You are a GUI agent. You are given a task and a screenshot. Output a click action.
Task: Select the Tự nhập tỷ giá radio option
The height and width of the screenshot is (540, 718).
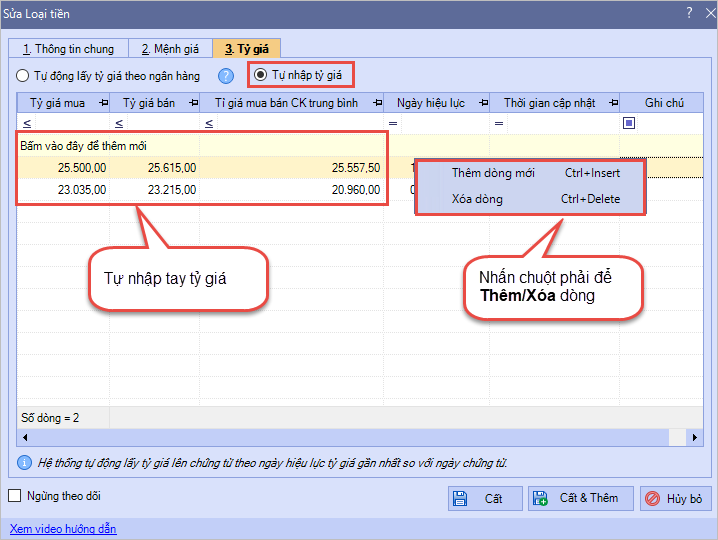pos(261,75)
